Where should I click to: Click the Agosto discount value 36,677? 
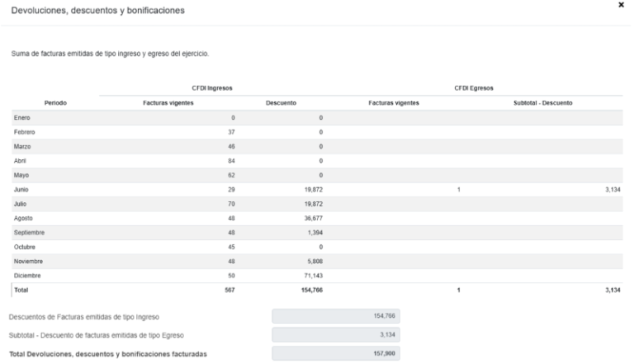[314, 218]
